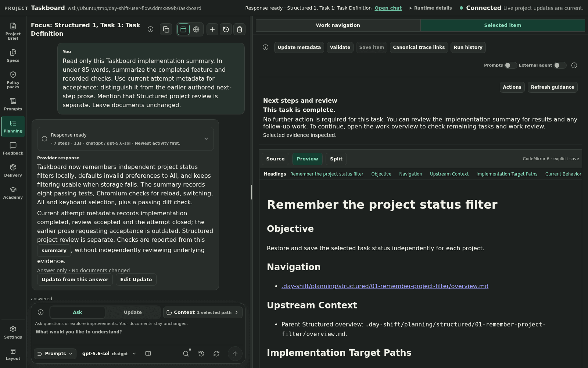Click Refresh guidance button
588x368 pixels.
point(552,87)
